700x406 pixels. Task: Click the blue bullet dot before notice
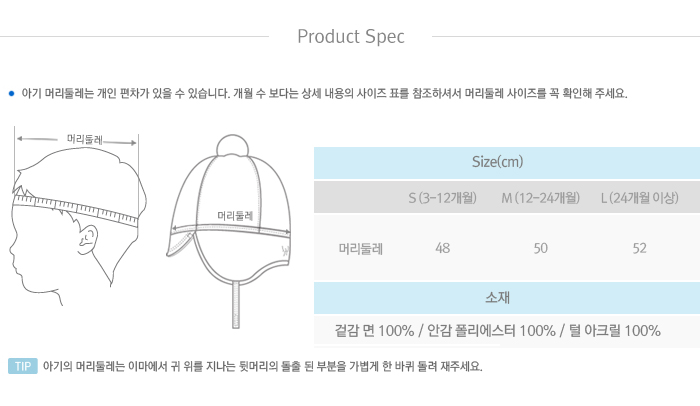tap(11, 94)
